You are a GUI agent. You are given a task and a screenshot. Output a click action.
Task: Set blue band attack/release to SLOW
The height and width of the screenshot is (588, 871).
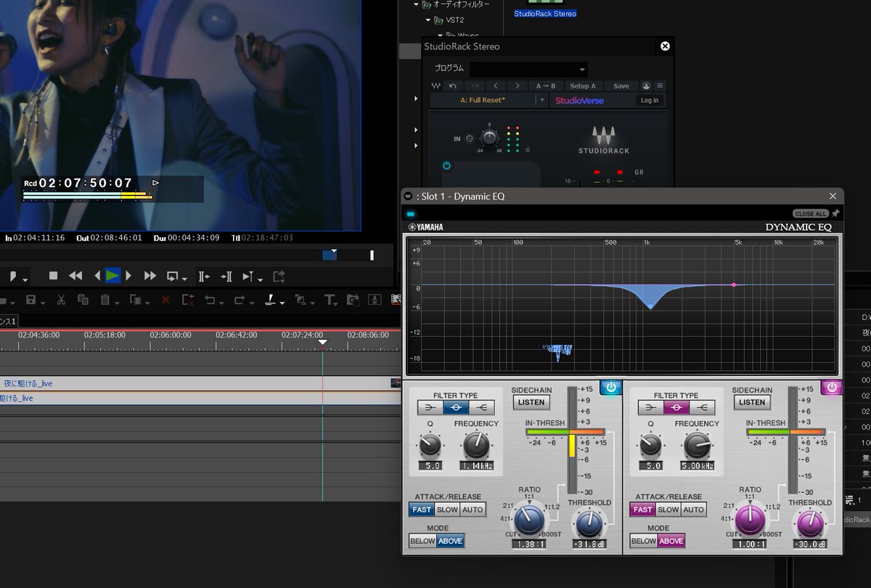(x=447, y=510)
